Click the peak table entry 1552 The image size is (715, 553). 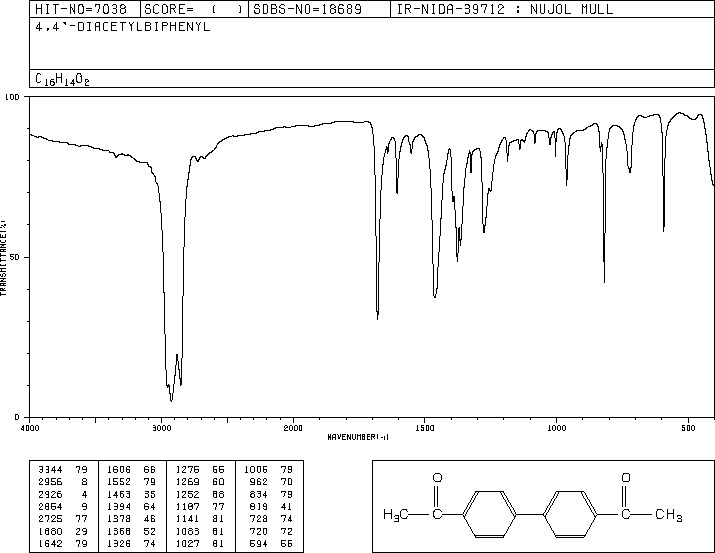[x=119, y=481]
